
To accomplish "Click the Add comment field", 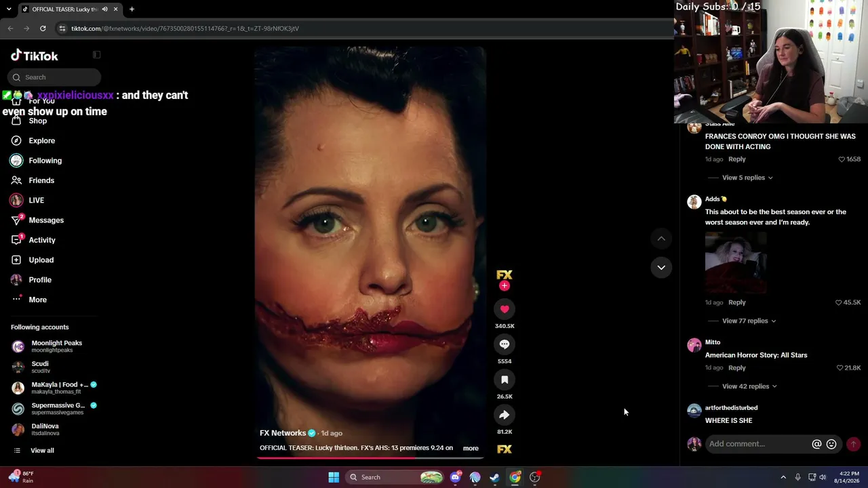I will (758, 444).
